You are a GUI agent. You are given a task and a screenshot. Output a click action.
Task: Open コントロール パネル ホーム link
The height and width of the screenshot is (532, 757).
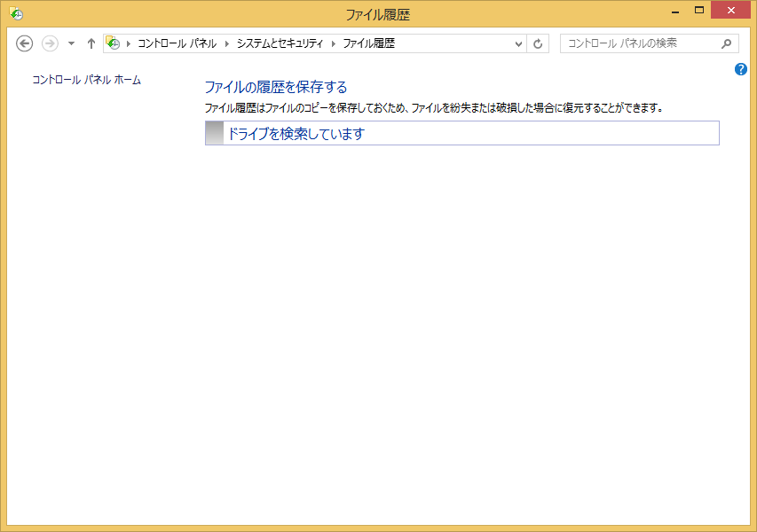coord(86,80)
